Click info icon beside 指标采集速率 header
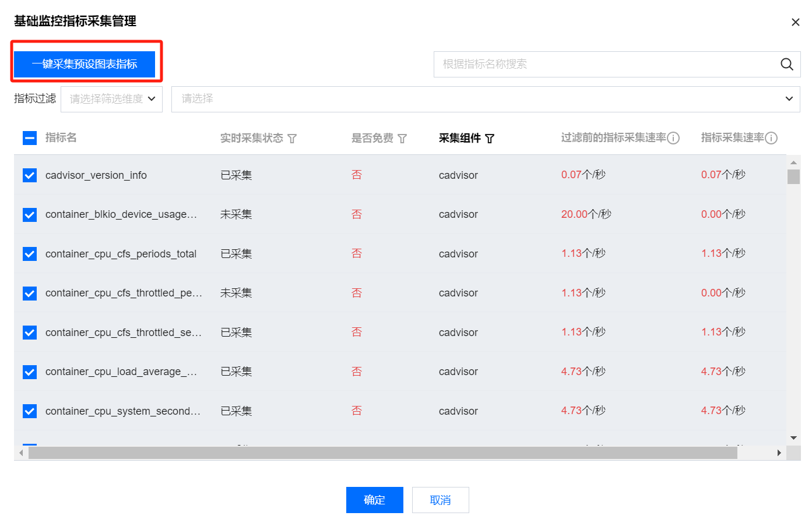Screen dimensions: 812x530 (771, 139)
